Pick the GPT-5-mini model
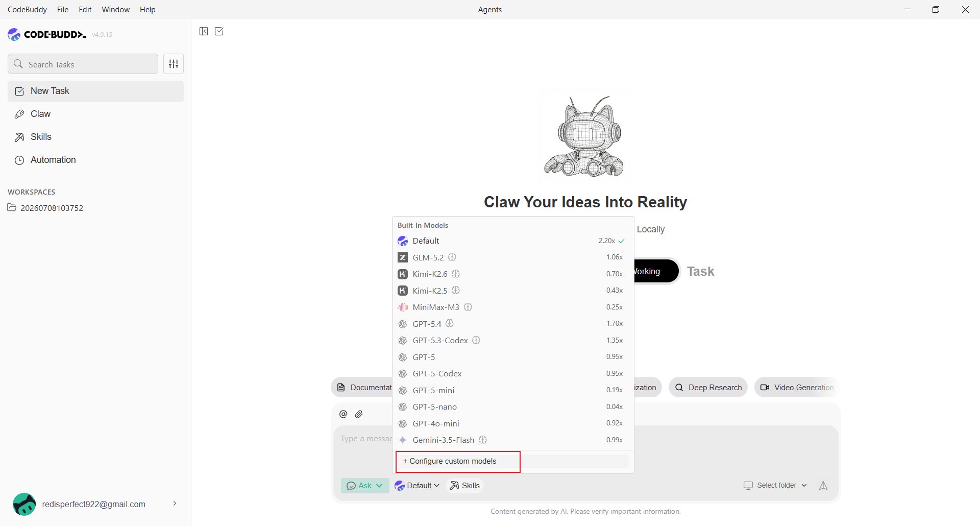980x526 pixels. [x=513, y=390]
